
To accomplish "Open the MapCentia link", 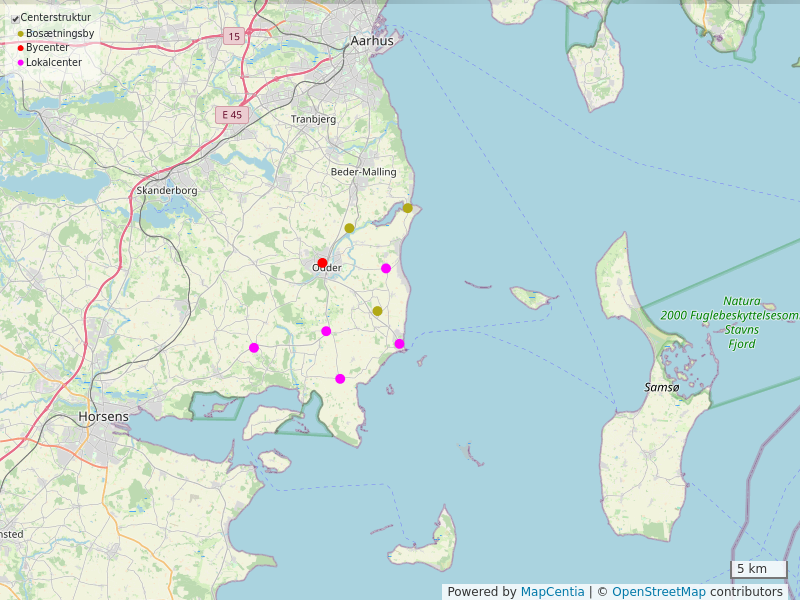I will [552, 592].
